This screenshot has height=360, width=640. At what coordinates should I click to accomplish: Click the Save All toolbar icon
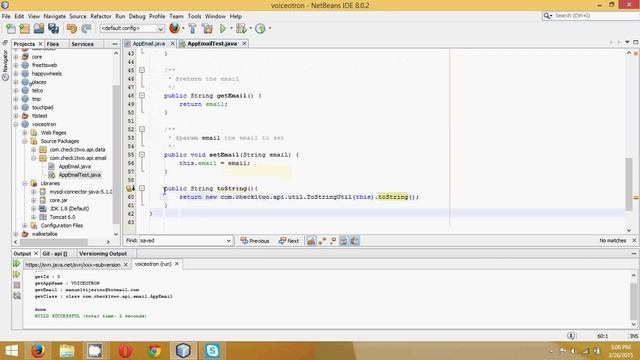coord(53,28)
